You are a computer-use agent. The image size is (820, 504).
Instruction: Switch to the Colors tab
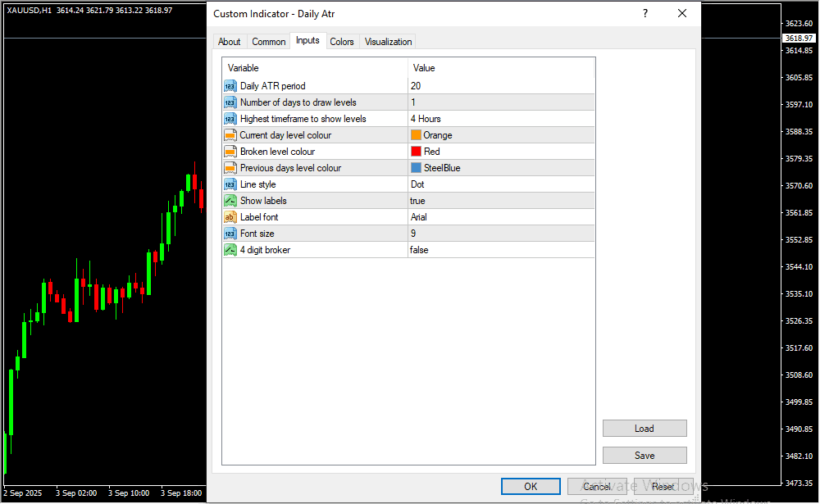(342, 42)
